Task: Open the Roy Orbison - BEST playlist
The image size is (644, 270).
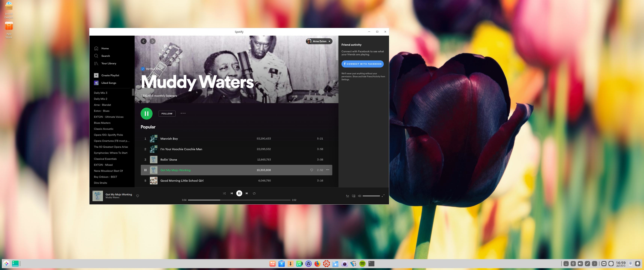Action: tap(106, 177)
